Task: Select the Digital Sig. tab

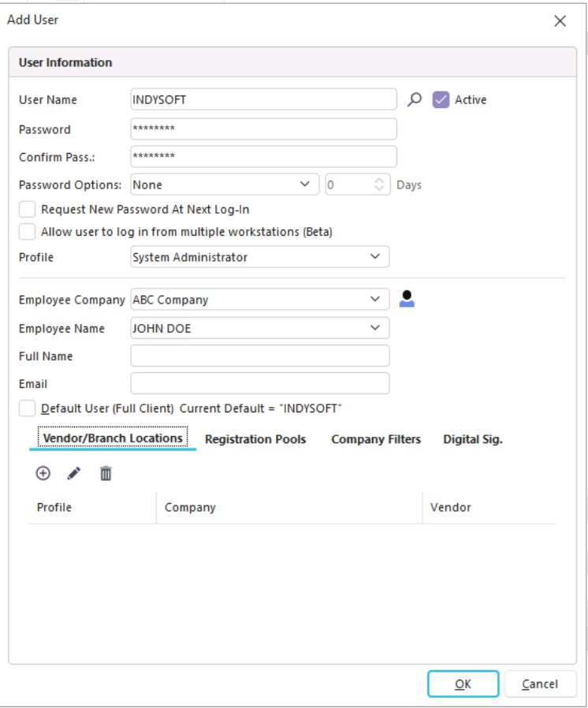Action: pyautogui.click(x=473, y=439)
